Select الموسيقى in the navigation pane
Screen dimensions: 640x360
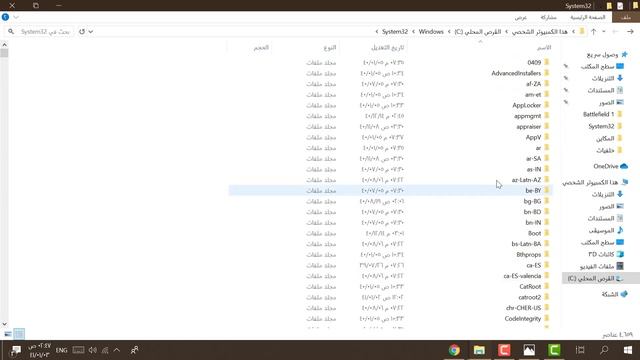[606, 230]
